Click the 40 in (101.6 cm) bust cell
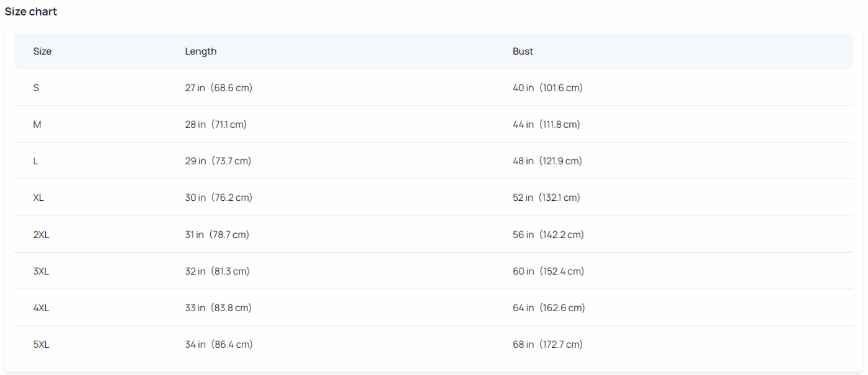868x375 pixels. point(548,88)
